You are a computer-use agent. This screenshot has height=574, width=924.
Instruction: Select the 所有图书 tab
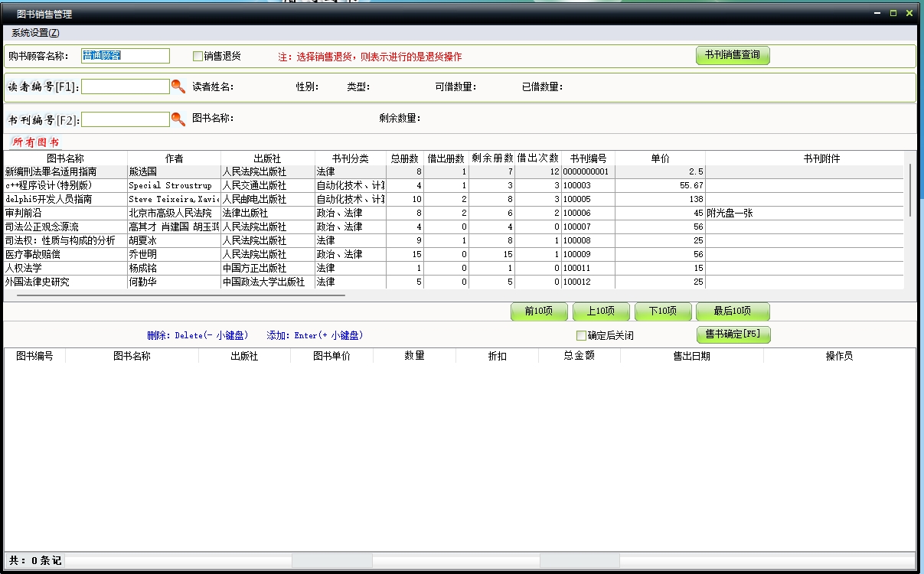click(35, 142)
